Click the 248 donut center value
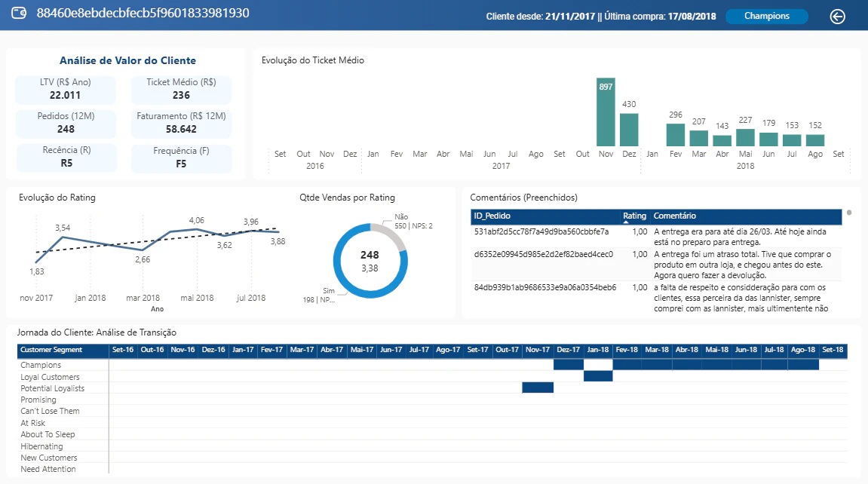 (x=370, y=255)
